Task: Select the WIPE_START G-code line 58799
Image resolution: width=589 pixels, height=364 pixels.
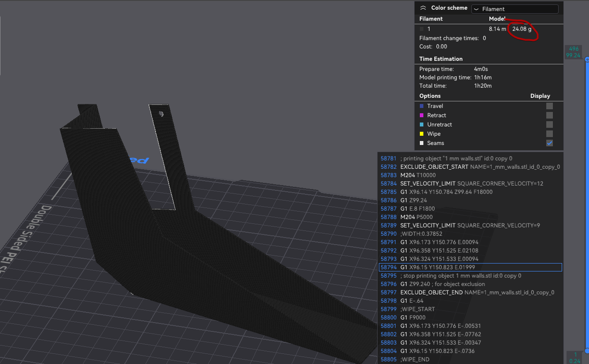Action: 470,309
